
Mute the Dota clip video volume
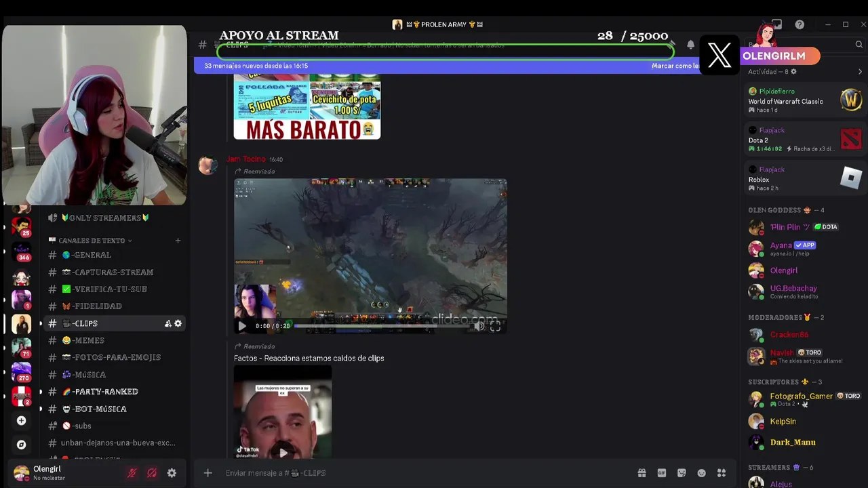pyautogui.click(x=479, y=326)
